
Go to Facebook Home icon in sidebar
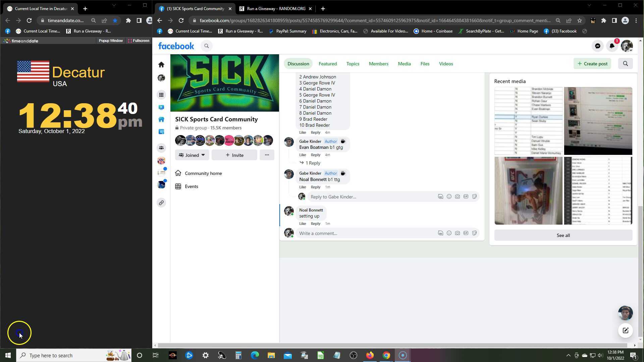pyautogui.click(x=161, y=64)
